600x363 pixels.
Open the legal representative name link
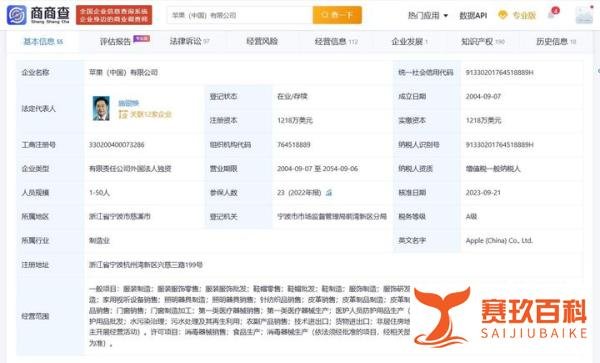tap(129, 103)
